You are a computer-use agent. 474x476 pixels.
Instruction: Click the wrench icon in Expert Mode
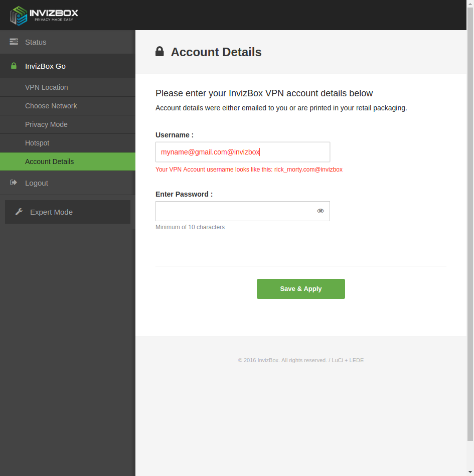(19, 212)
